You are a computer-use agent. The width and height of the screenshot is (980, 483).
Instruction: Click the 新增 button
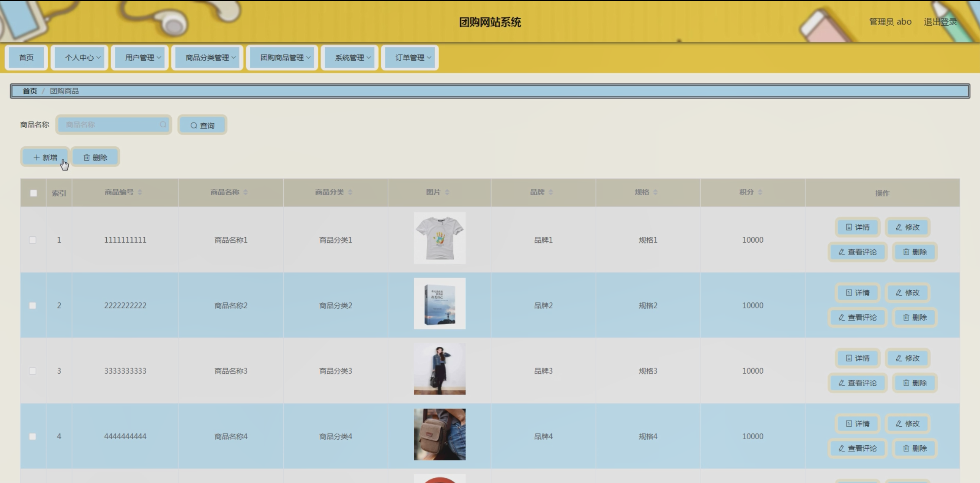[45, 157]
